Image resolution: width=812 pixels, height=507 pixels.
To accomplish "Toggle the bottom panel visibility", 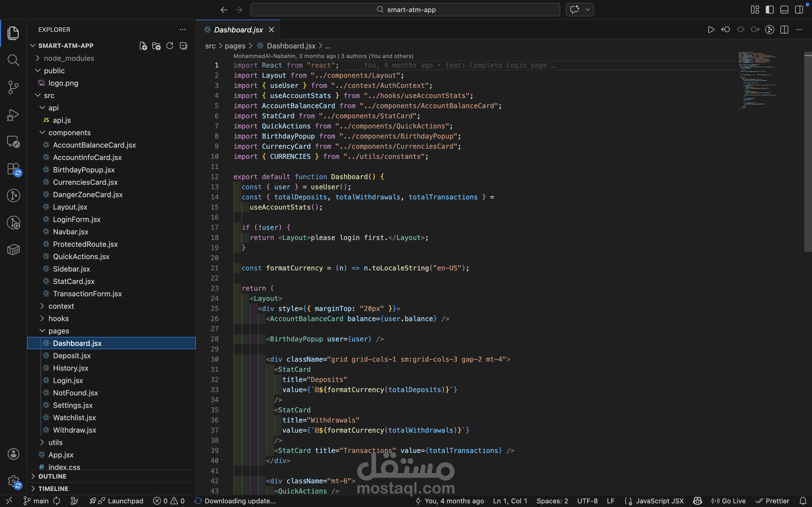I will pyautogui.click(x=784, y=10).
